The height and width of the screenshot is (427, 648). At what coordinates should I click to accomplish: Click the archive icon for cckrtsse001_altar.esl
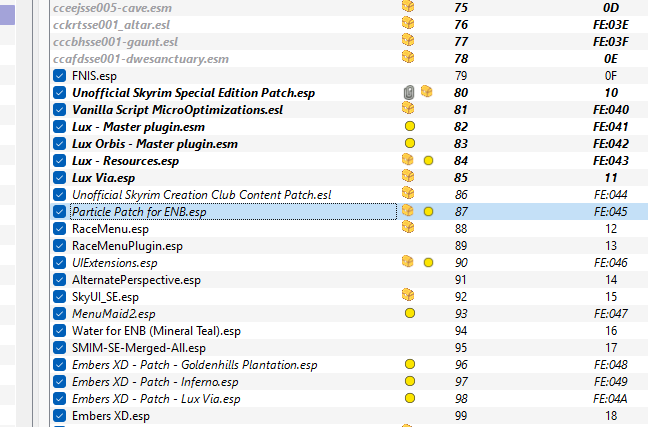pyautogui.click(x=408, y=23)
